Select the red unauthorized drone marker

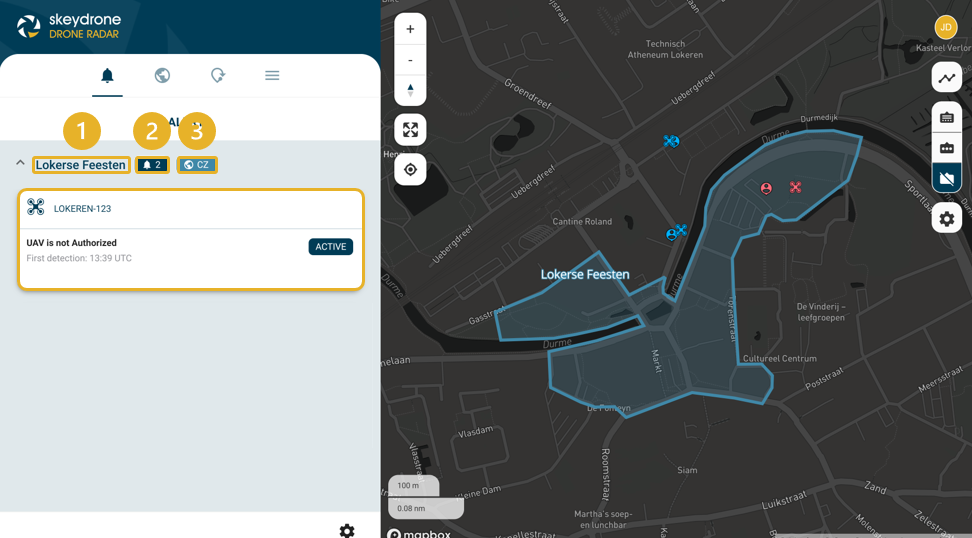point(795,187)
